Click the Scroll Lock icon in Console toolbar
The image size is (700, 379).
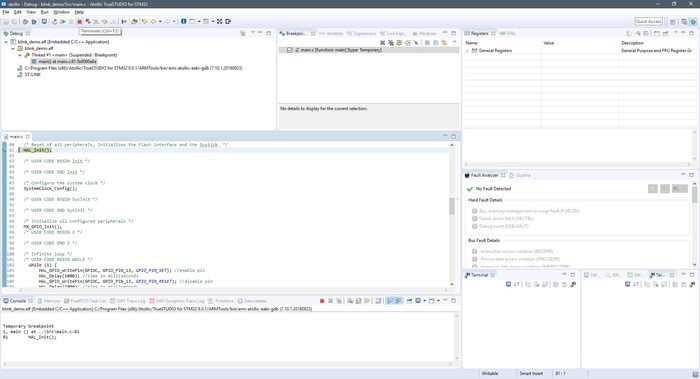coord(358,301)
